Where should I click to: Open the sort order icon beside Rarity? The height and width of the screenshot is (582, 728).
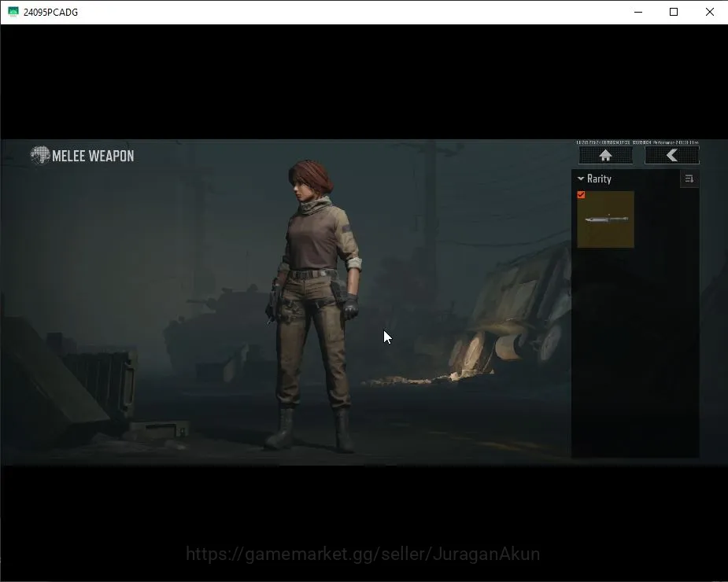click(689, 179)
